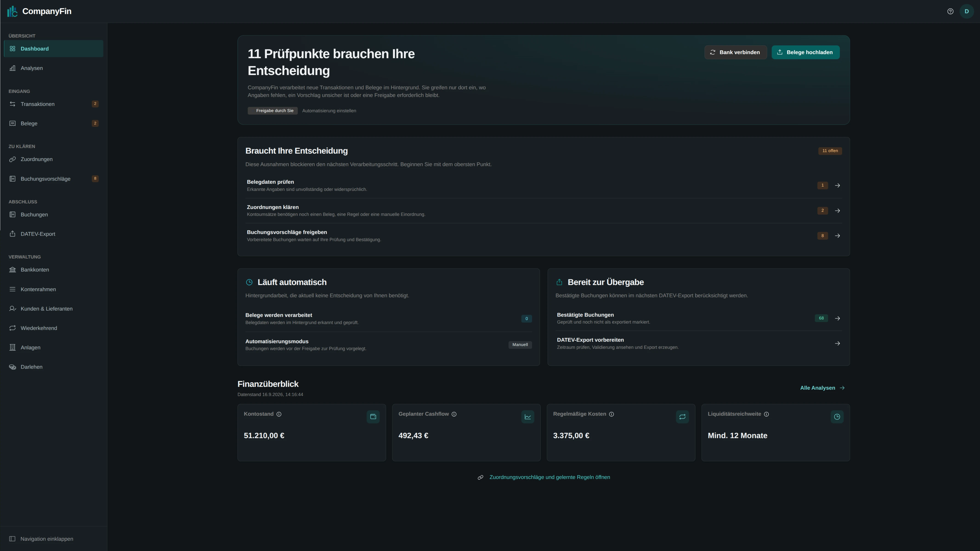Go to Transaktionen in the sidebar

(54, 104)
